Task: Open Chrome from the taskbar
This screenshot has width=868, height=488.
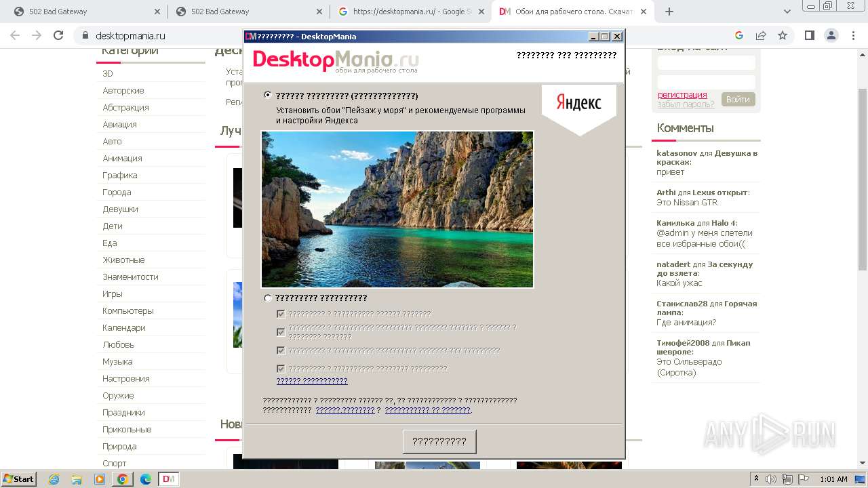Action: coord(123,479)
